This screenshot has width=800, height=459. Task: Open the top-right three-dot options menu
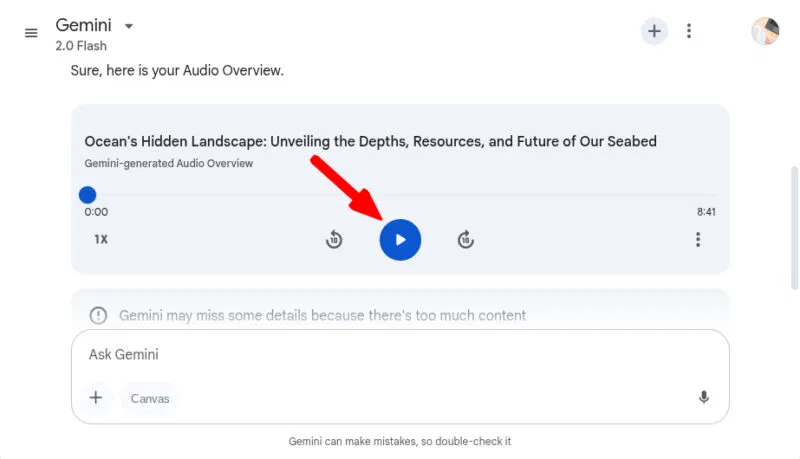click(x=689, y=31)
